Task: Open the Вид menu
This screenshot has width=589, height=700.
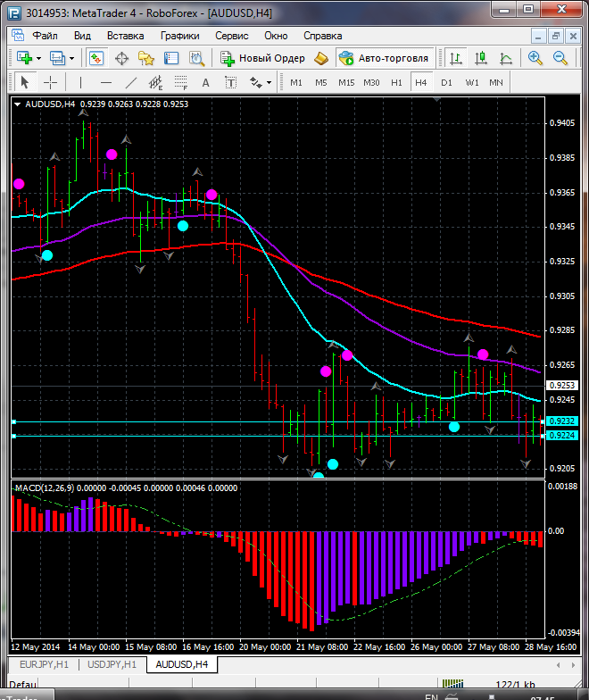Action: pos(82,36)
